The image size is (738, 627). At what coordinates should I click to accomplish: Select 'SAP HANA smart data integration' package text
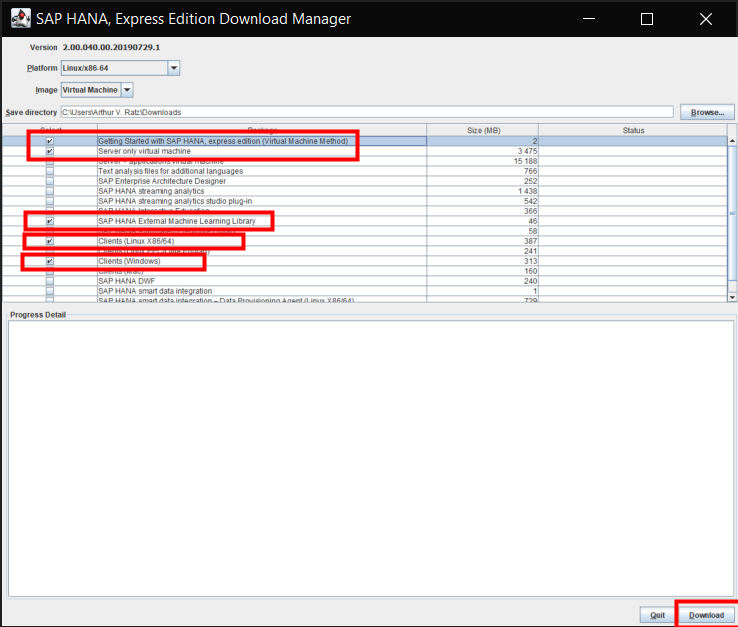(x=155, y=291)
